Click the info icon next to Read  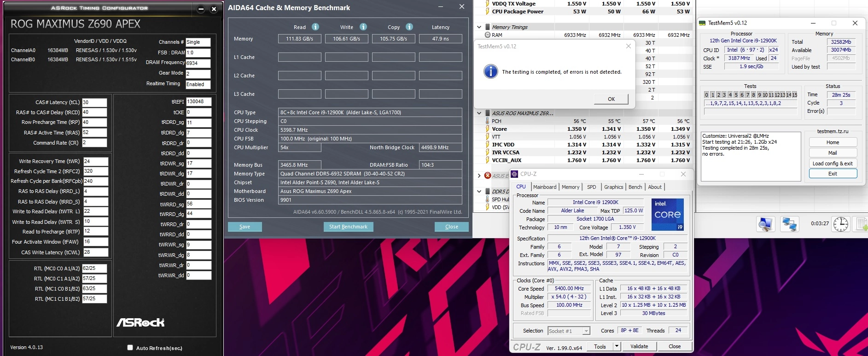pos(315,27)
